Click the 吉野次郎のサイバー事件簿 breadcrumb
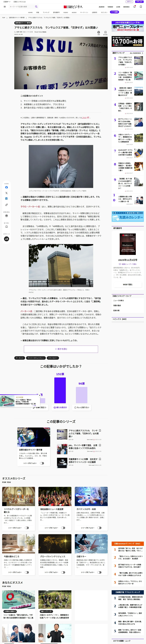146x644 pixels. click(x=17, y=18)
